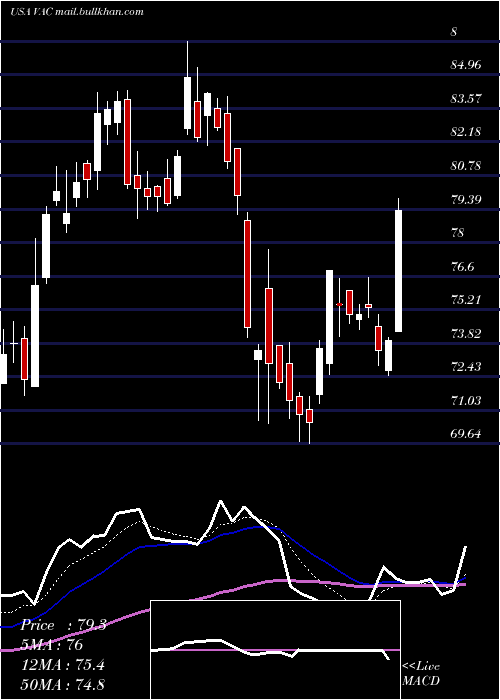The width and height of the screenshot is (500, 700).
Task: Click the 71.03 price axis label
Action: tap(466, 400)
